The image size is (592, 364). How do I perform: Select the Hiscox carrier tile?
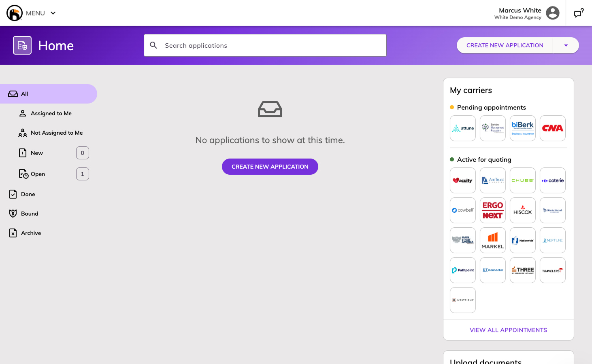click(x=523, y=210)
